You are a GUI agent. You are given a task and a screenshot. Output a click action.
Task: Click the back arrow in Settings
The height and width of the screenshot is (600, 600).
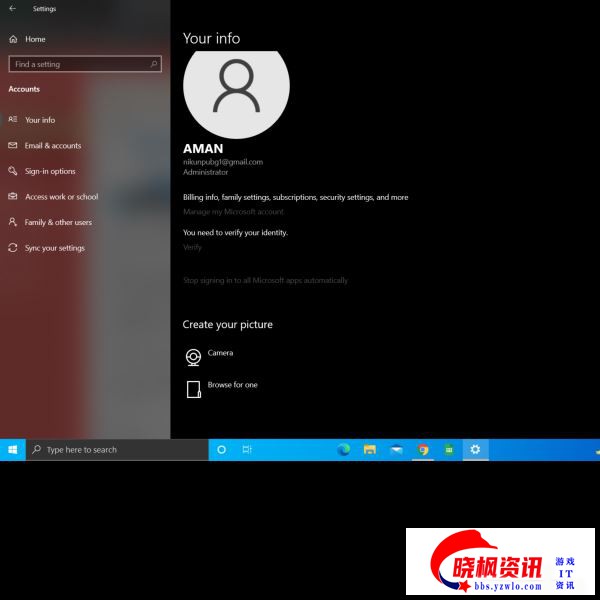click(12, 9)
